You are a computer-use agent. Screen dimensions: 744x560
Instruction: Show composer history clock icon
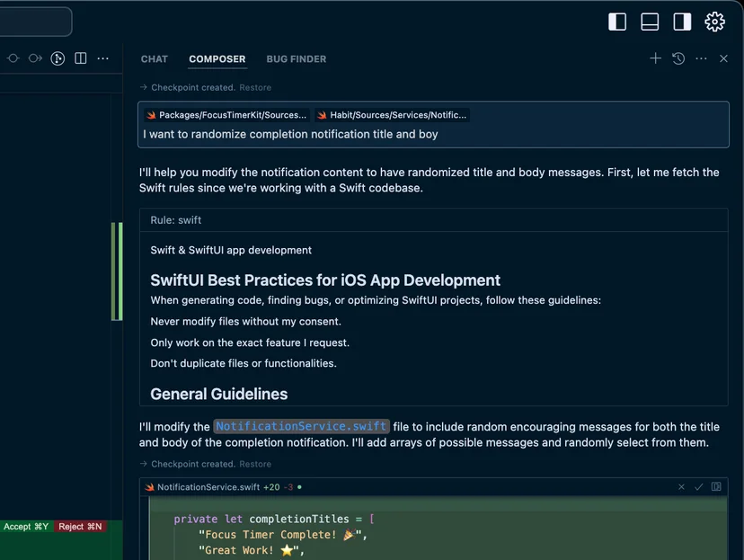tap(678, 58)
